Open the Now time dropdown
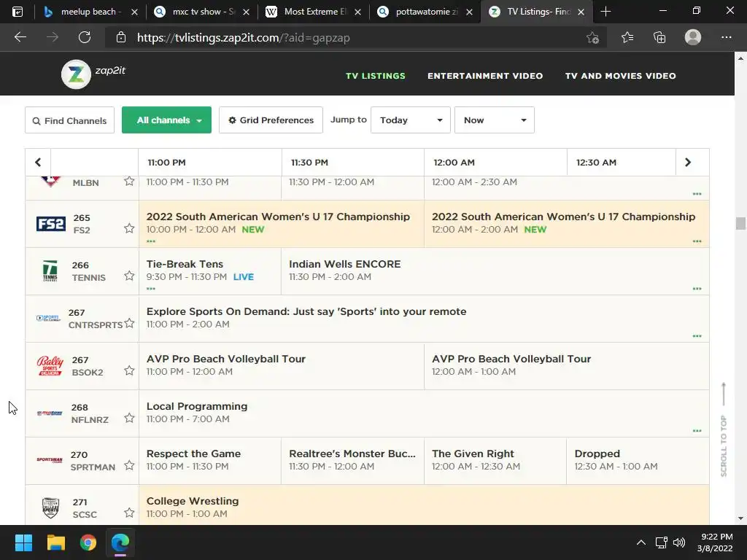 495,120
